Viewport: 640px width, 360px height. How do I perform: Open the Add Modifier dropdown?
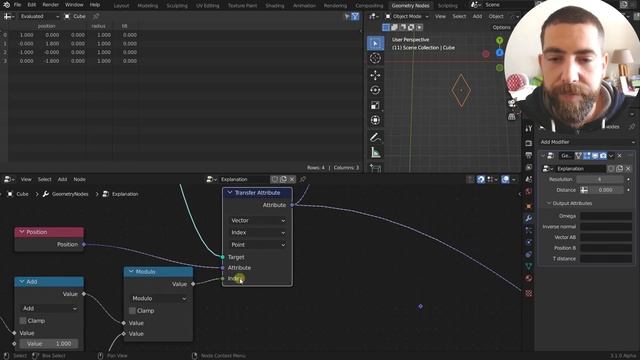pyautogui.click(x=587, y=142)
